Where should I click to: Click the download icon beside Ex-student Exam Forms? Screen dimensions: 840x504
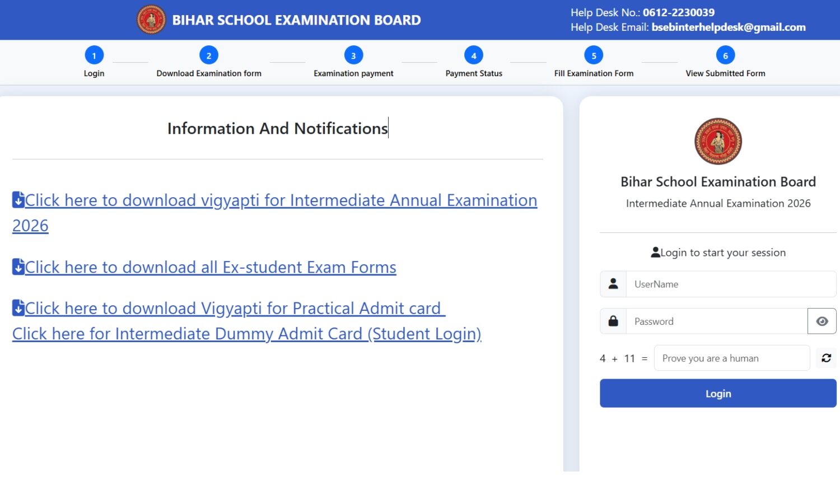coord(18,267)
